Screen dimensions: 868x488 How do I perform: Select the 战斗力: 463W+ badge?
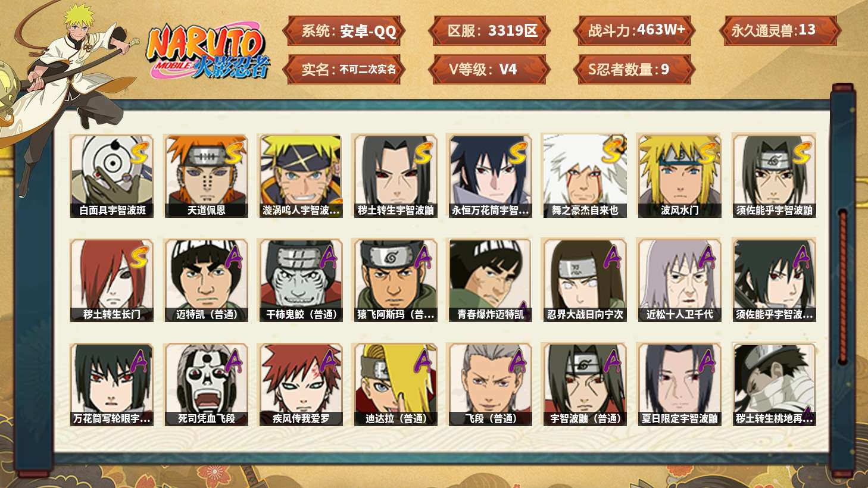pyautogui.click(x=635, y=31)
